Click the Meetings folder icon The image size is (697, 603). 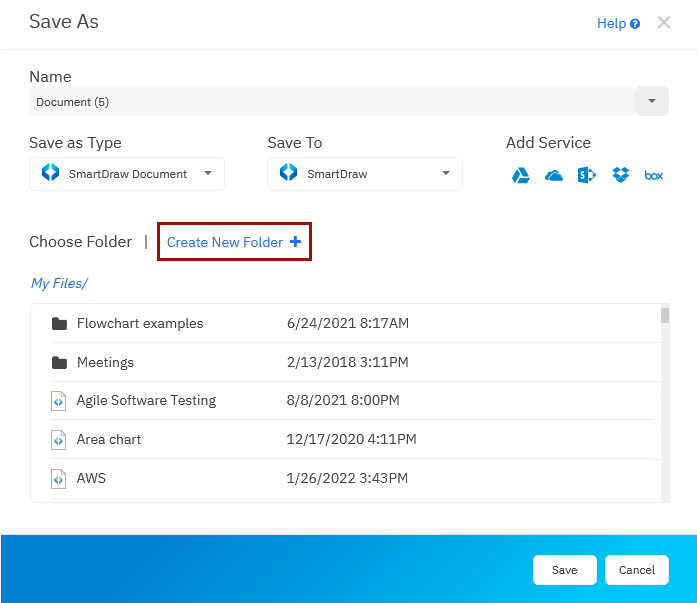(x=59, y=363)
